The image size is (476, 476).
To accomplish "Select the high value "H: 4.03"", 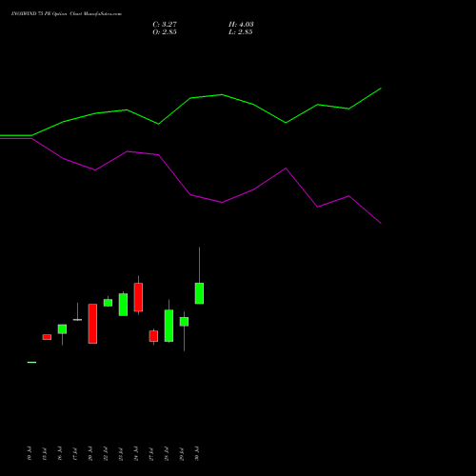I will (x=241, y=25).
